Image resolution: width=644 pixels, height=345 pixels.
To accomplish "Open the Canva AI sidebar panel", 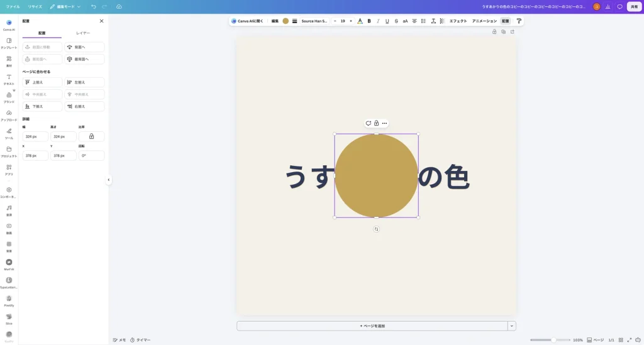I will [9, 25].
